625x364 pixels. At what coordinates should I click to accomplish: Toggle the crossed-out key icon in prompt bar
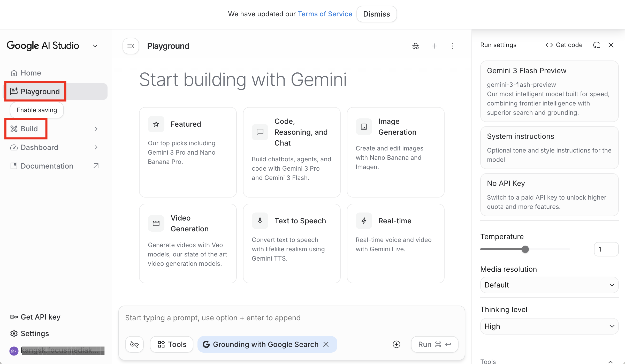pos(134,344)
